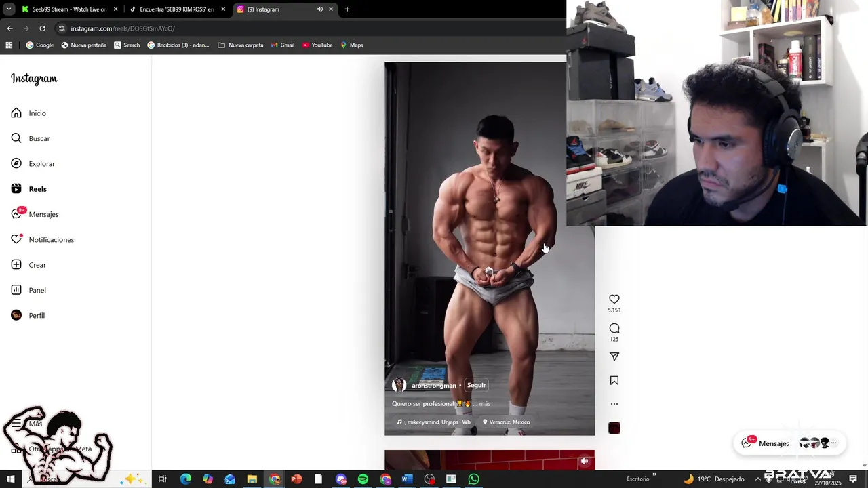View site information icon in address bar
This screenshot has height=488, width=868.
pyautogui.click(x=62, y=28)
